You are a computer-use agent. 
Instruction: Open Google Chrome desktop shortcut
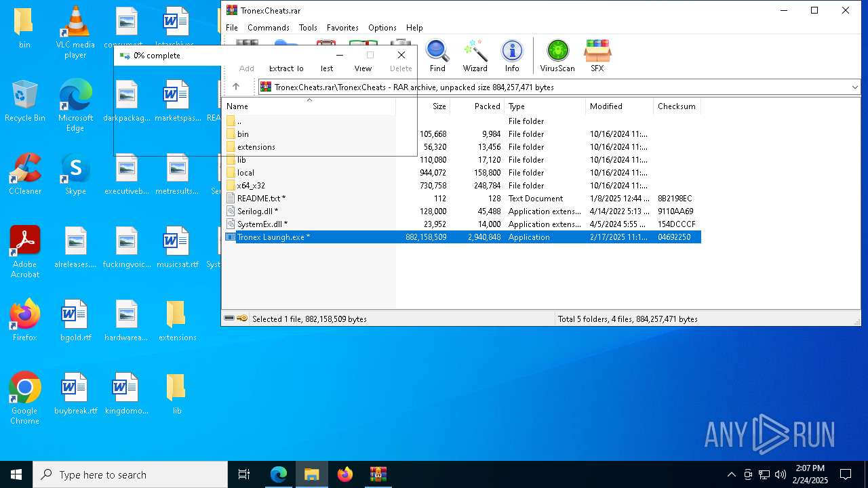25,398
